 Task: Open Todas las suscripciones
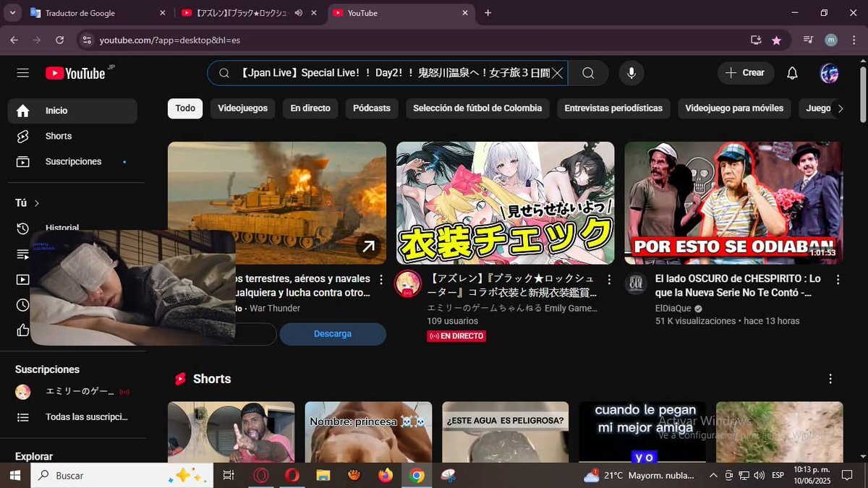(x=72, y=417)
